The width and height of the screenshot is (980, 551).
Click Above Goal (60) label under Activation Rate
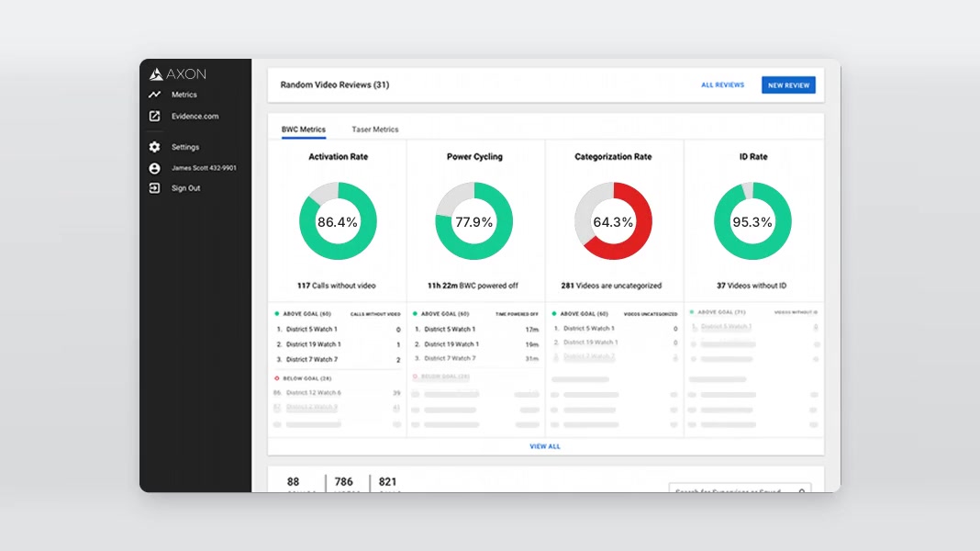[x=306, y=314]
